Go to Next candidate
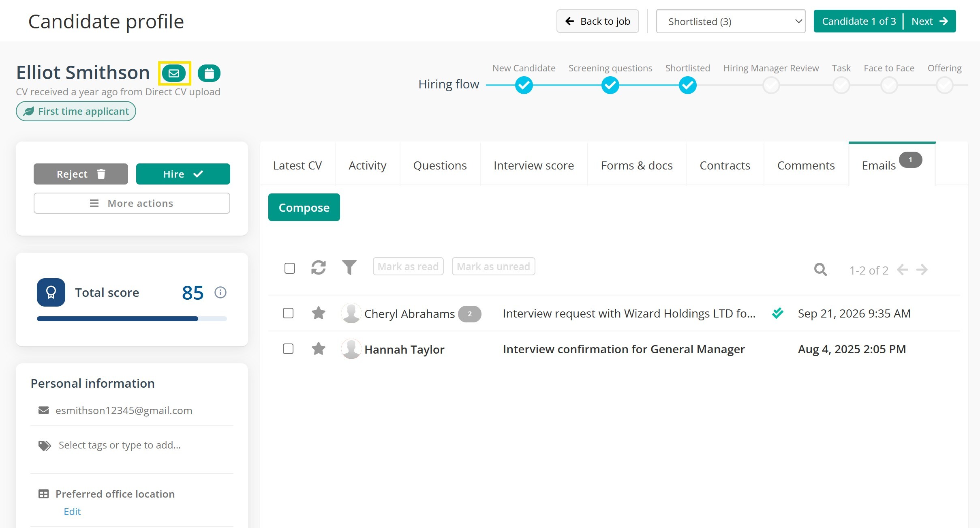The height and width of the screenshot is (528, 980). tap(930, 21)
